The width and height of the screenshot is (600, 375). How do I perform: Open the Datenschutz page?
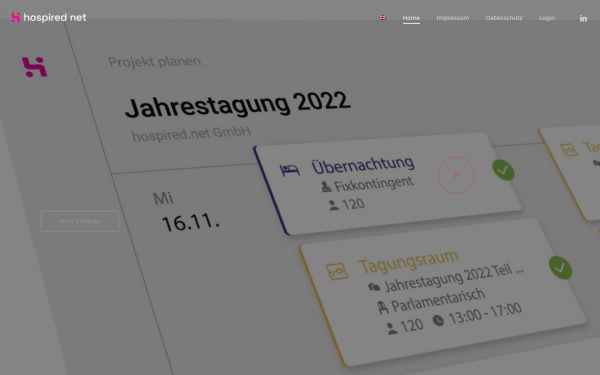click(504, 18)
